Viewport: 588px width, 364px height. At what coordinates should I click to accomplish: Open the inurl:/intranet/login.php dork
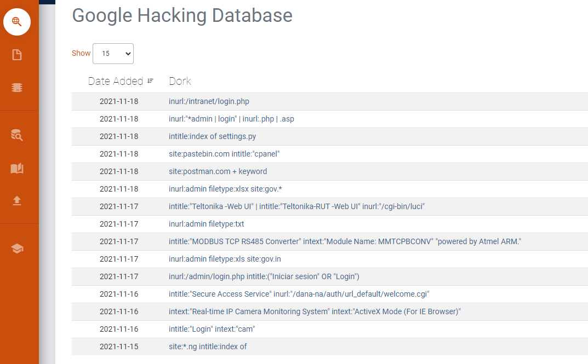[209, 101]
